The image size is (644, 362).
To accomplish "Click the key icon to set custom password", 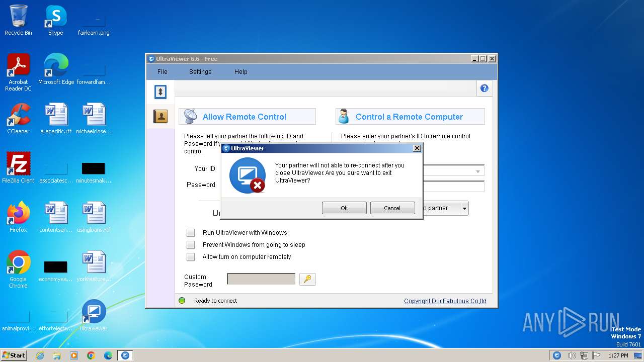I will tap(307, 279).
